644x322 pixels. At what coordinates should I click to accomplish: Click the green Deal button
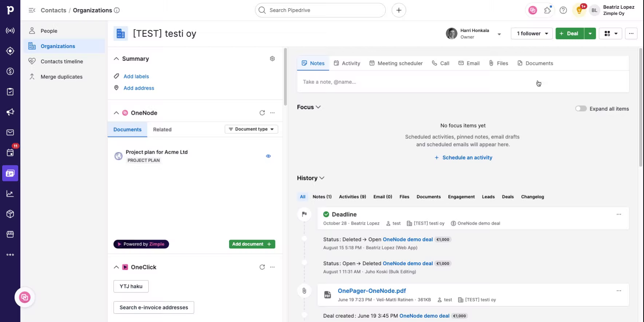pyautogui.click(x=570, y=34)
